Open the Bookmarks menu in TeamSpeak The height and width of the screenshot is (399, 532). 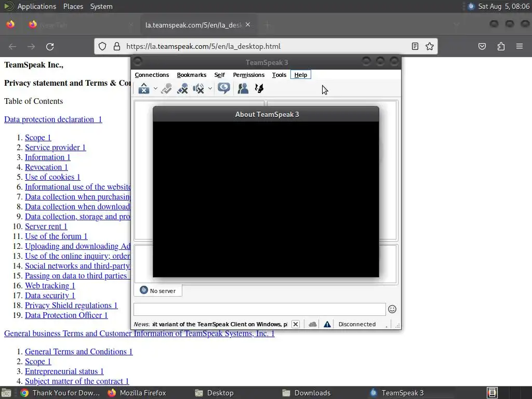pyautogui.click(x=191, y=75)
